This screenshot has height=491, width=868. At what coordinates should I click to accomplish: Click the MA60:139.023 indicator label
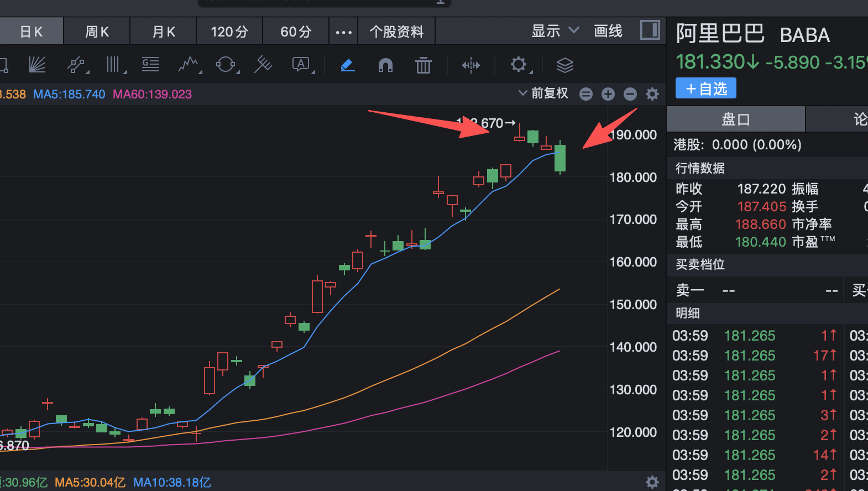(152, 94)
